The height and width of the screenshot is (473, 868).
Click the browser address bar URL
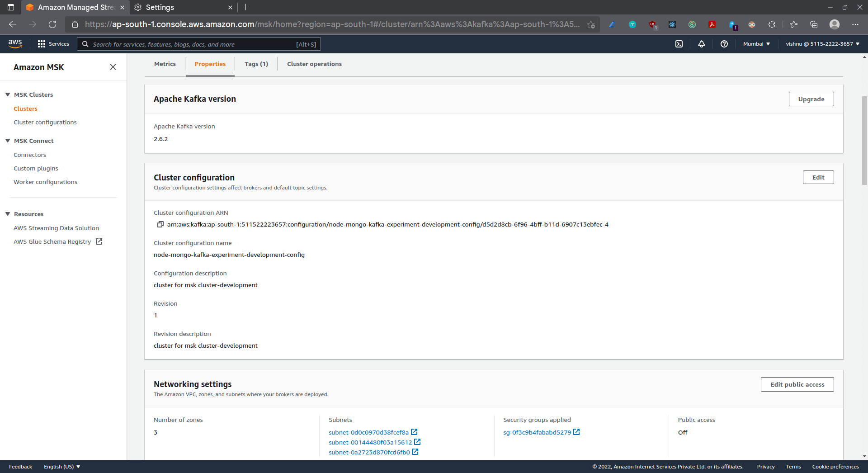click(332, 24)
